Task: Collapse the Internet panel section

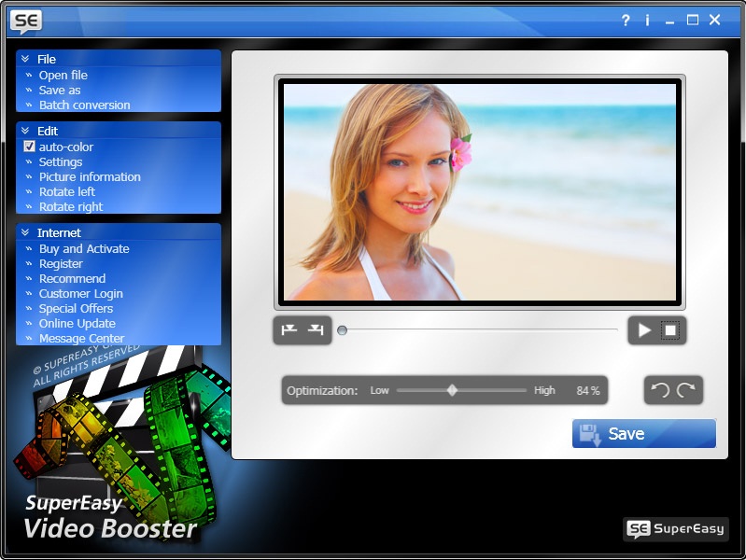Action: pyautogui.click(x=26, y=232)
